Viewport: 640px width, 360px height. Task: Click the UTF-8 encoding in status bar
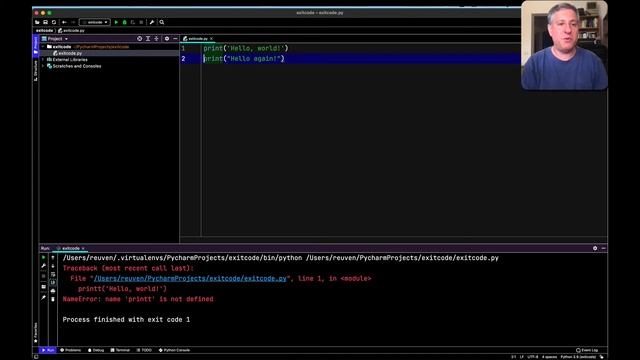(x=533, y=357)
